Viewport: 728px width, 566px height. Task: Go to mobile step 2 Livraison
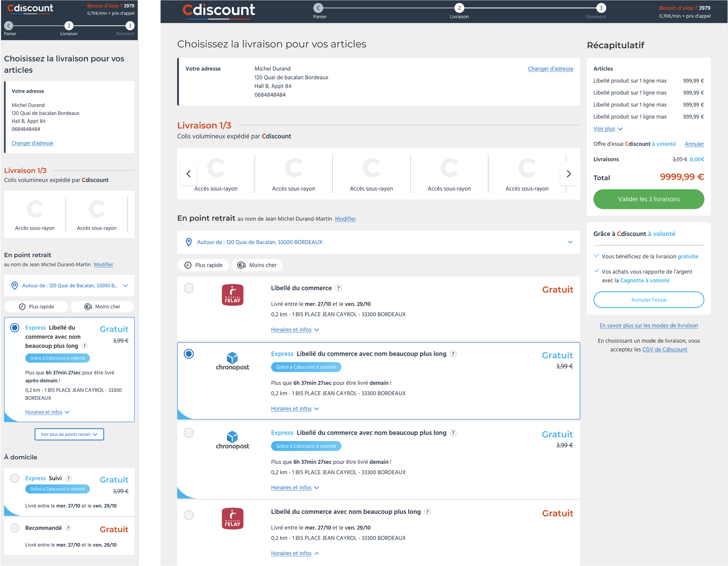tap(69, 26)
